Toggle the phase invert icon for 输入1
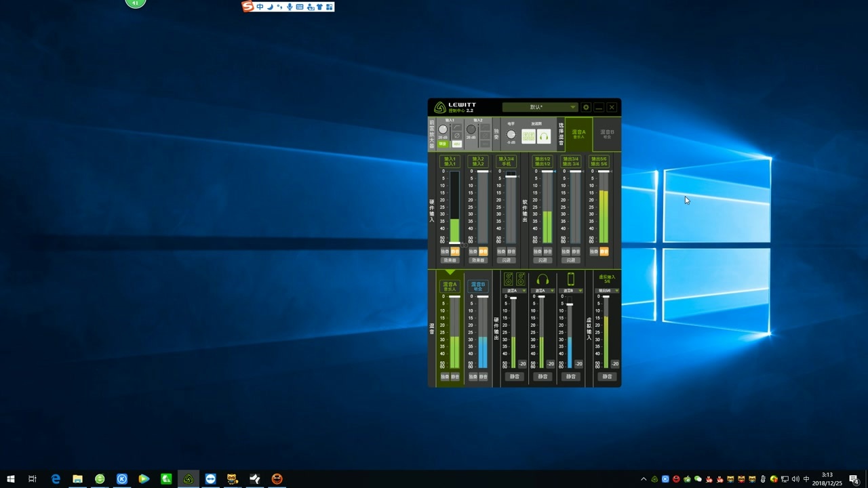Screen dimensions: 868x488 click(x=457, y=135)
